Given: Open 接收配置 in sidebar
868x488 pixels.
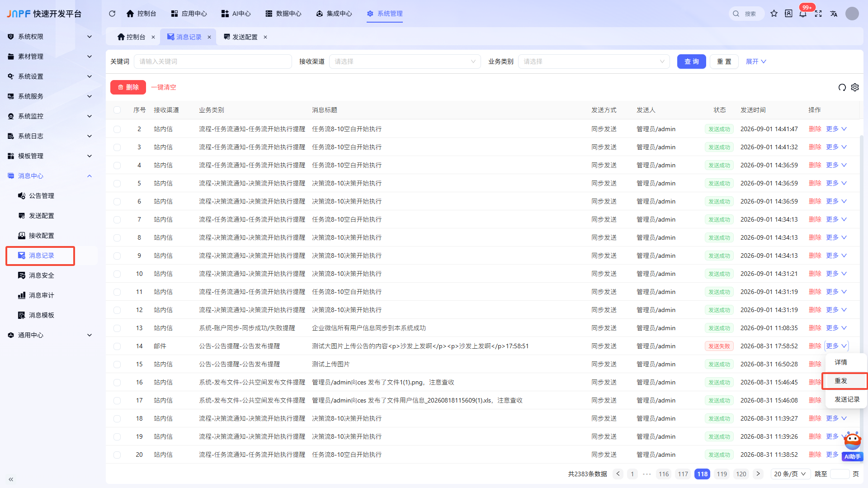Looking at the screenshot, I should pos(42,236).
